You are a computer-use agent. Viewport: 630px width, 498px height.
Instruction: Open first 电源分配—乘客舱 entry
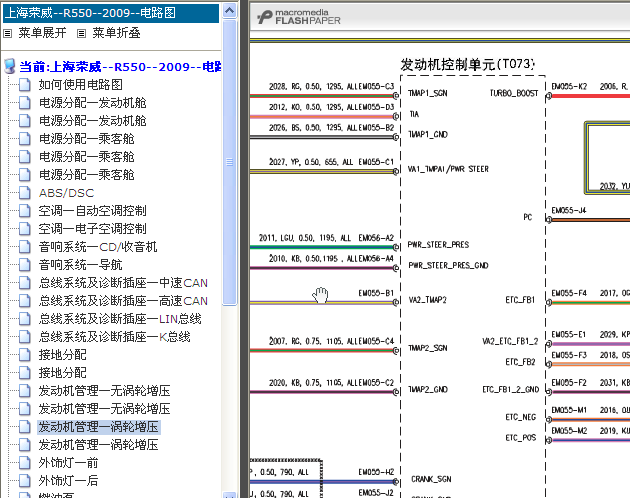(x=86, y=139)
